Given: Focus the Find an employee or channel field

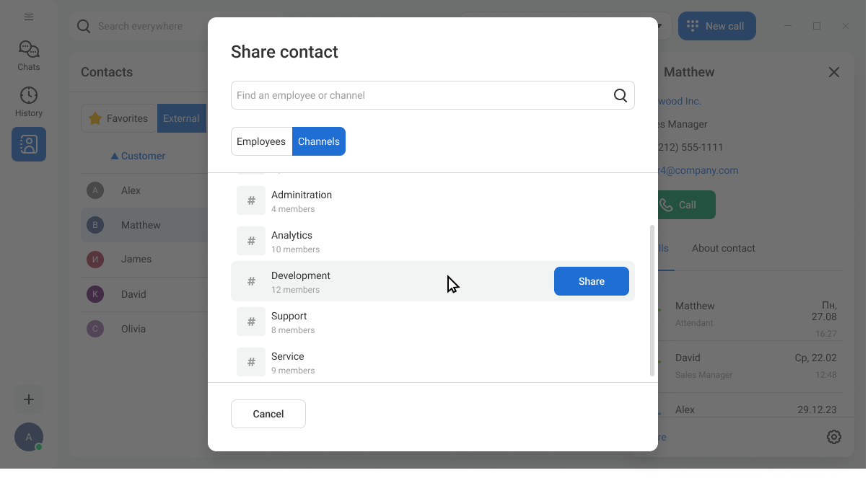Looking at the screenshot, I should 433,95.
